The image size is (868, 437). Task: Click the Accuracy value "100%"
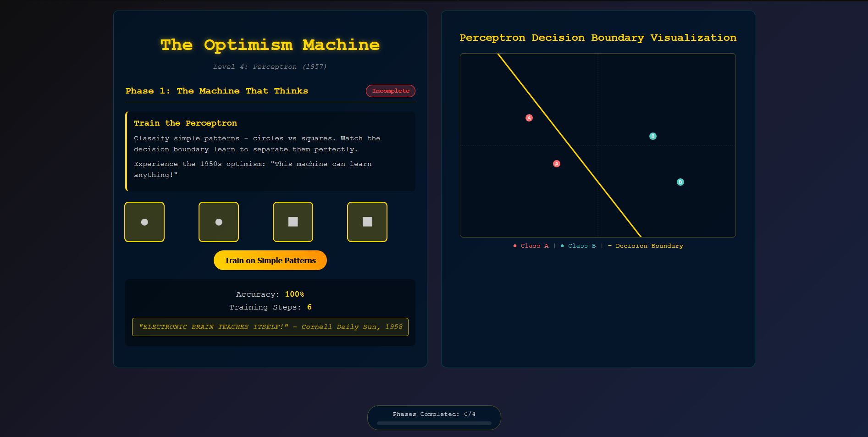point(294,294)
